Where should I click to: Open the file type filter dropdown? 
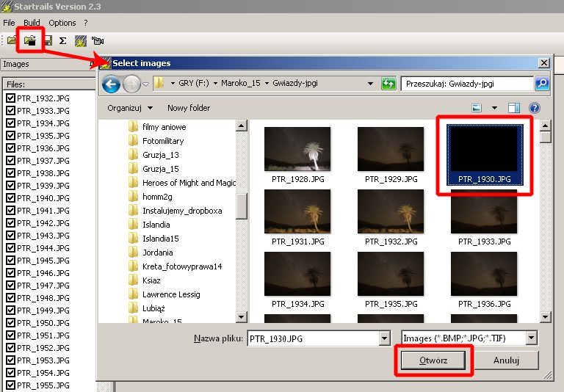[532, 338]
